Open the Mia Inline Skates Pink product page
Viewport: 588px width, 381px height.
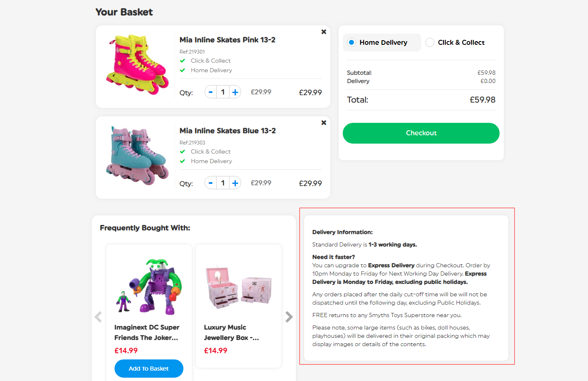[227, 39]
